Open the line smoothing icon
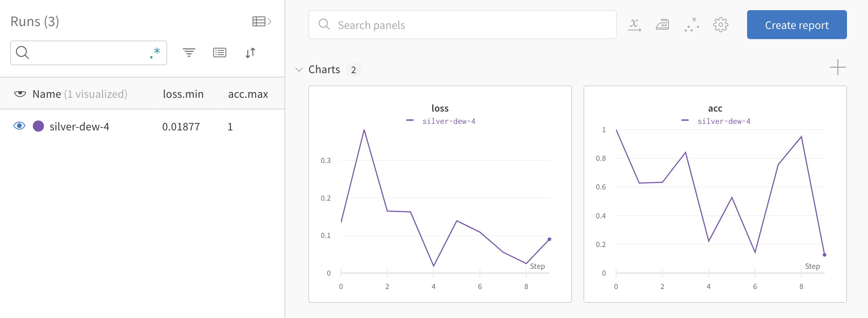Screen dimensions: 868x318 [x=663, y=25]
